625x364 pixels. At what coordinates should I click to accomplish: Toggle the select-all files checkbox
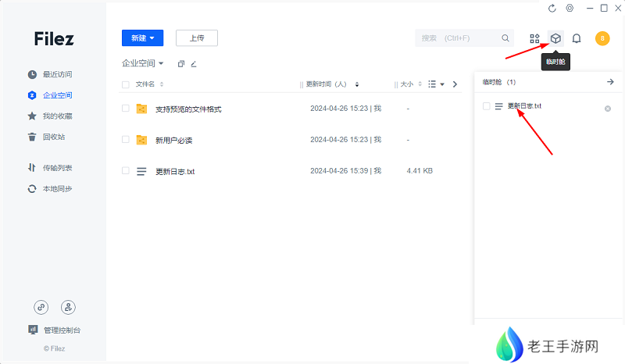[x=126, y=84]
